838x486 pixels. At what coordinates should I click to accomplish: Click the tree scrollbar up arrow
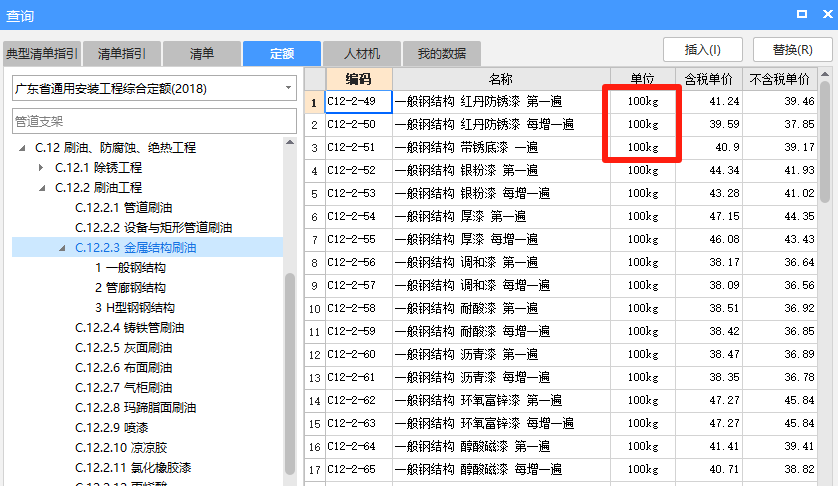click(x=290, y=142)
